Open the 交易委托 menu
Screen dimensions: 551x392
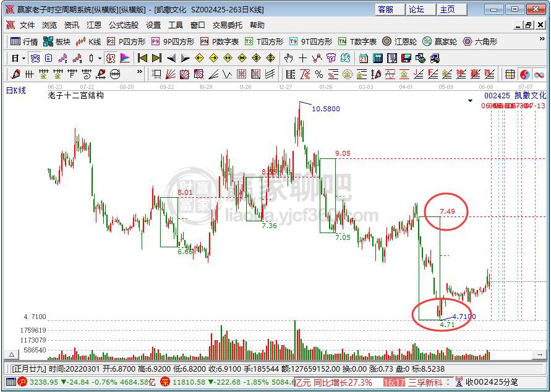[x=228, y=25]
